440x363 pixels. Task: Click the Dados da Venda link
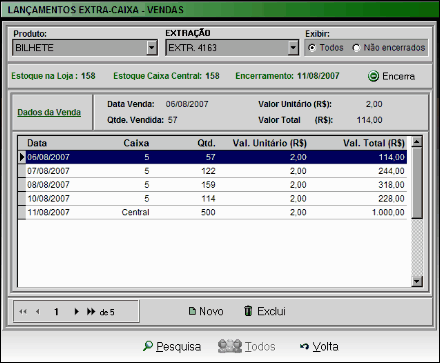click(49, 112)
